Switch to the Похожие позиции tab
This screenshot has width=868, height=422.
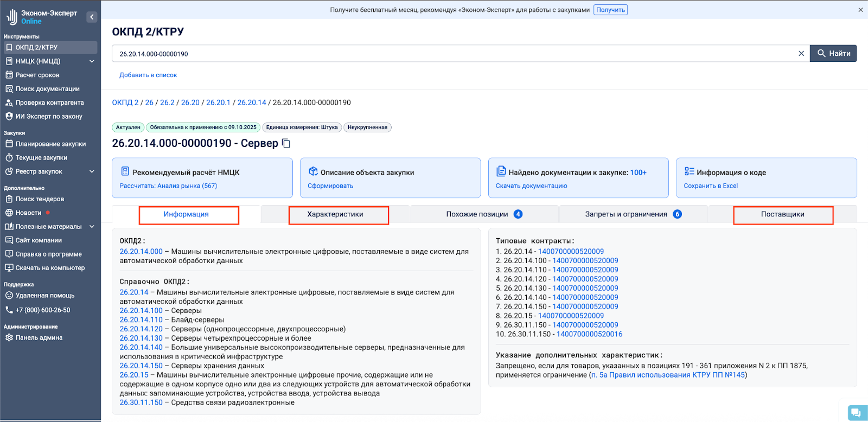[484, 214]
